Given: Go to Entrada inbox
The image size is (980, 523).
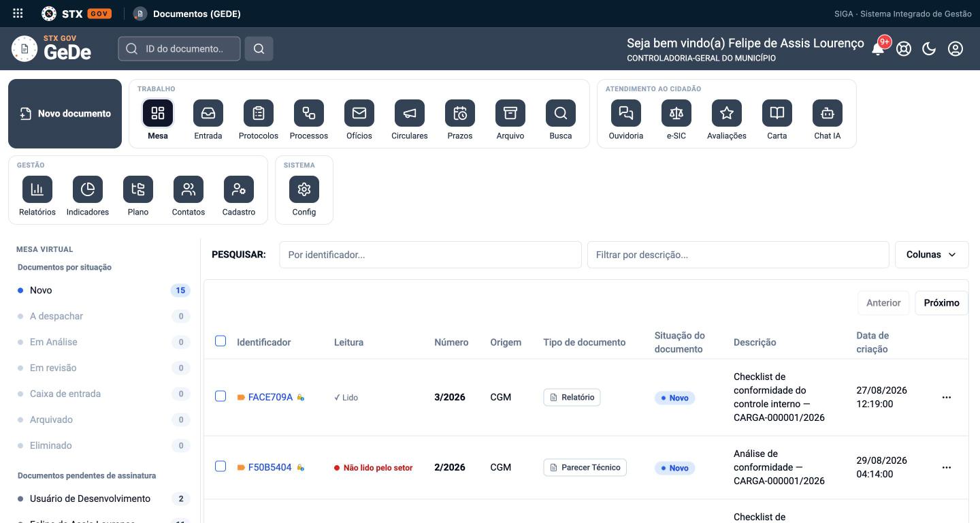Looking at the screenshot, I should pyautogui.click(x=208, y=113).
